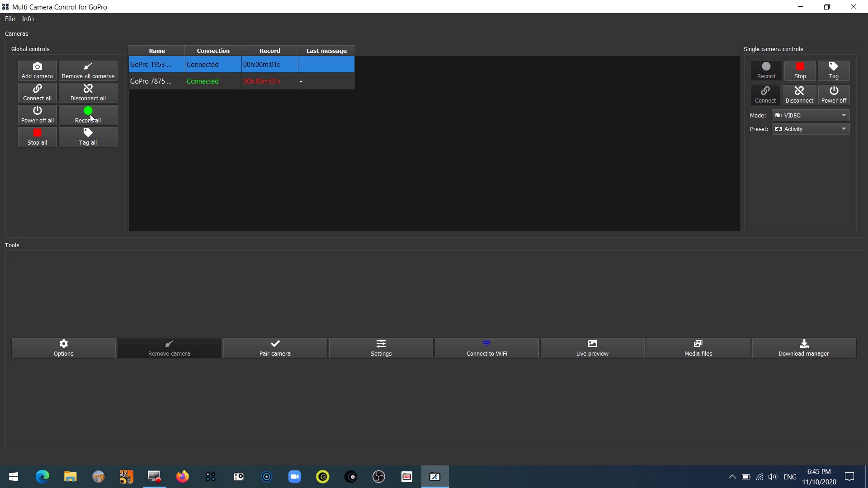
Task: Power off all cameras
Action: tap(37, 115)
